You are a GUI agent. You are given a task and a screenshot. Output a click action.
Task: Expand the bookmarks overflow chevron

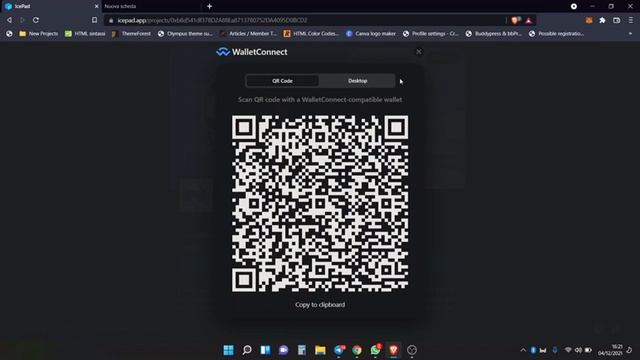coord(630,34)
